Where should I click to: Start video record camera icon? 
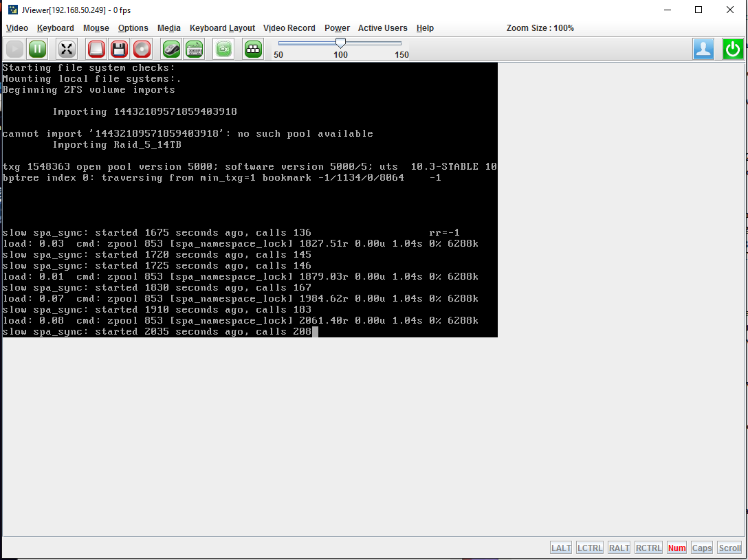click(223, 49)
